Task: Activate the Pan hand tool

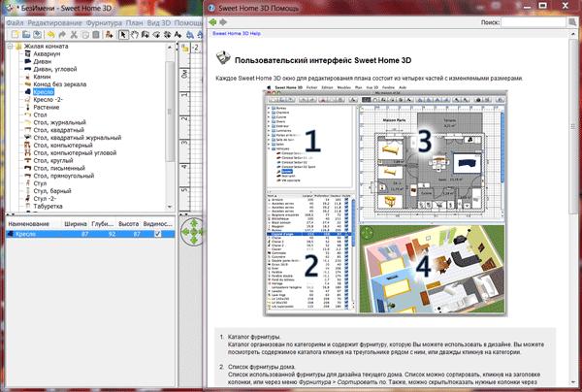Action: [x=135, y=35]
